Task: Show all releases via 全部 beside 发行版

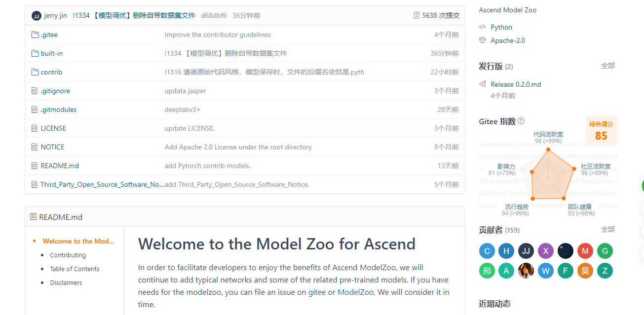Action: (608, 66)
